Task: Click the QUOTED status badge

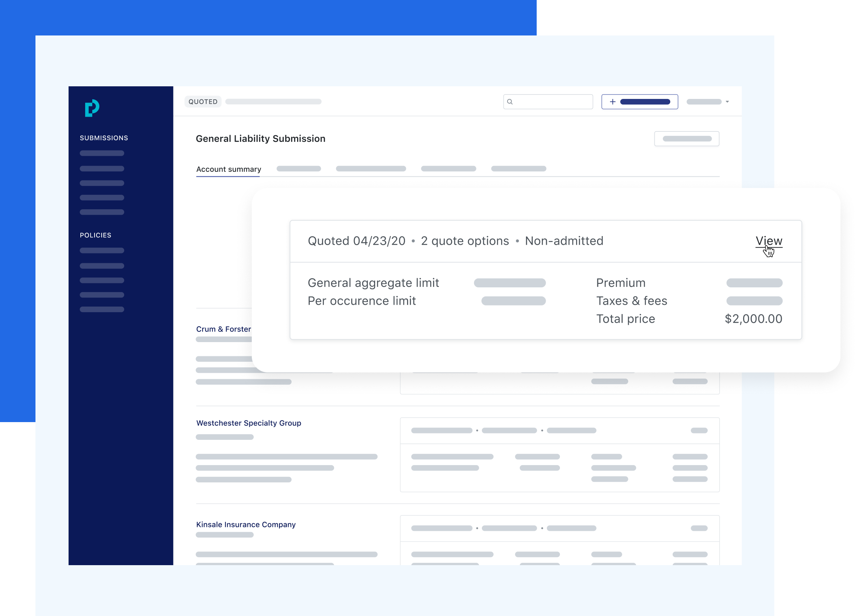Action: (203, 102)
